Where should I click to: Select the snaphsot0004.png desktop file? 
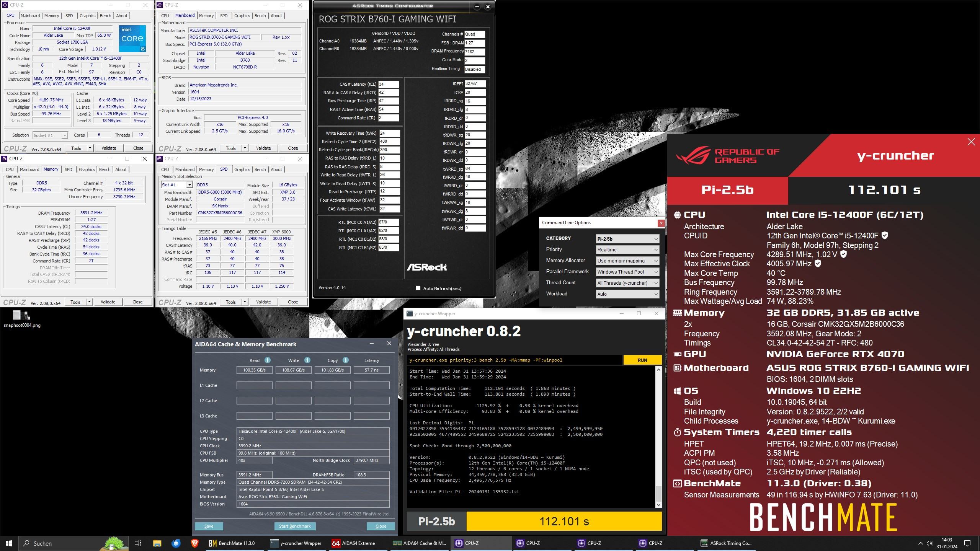point(22,319)
